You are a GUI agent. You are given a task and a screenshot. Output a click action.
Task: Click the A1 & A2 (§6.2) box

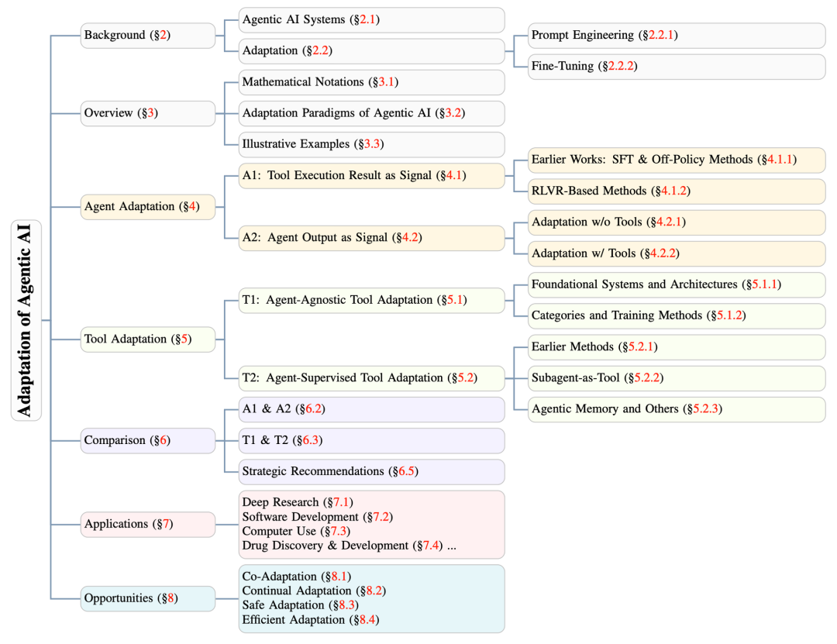pos(371,409)
